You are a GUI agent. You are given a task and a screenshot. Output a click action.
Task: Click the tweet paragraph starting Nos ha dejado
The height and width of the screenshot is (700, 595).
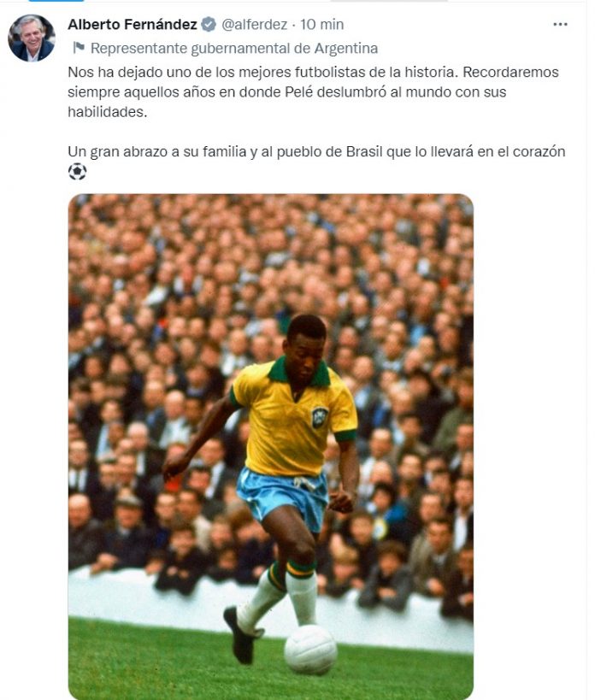[314, 92]
